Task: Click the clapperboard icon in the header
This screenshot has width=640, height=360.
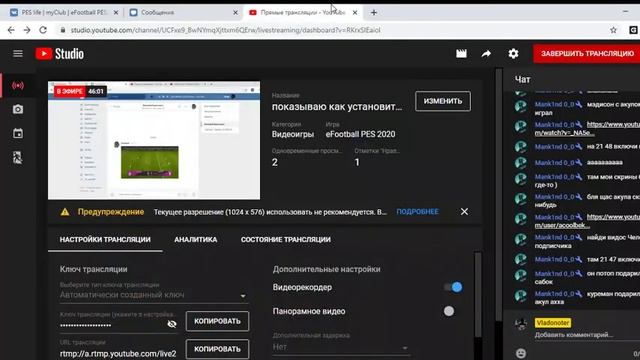Action: 461,53
